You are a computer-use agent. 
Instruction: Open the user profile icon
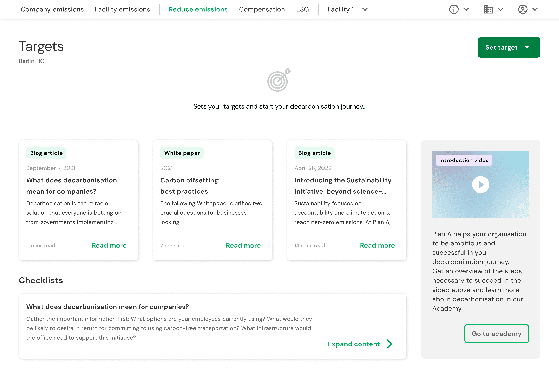click(x=522, y=9)
